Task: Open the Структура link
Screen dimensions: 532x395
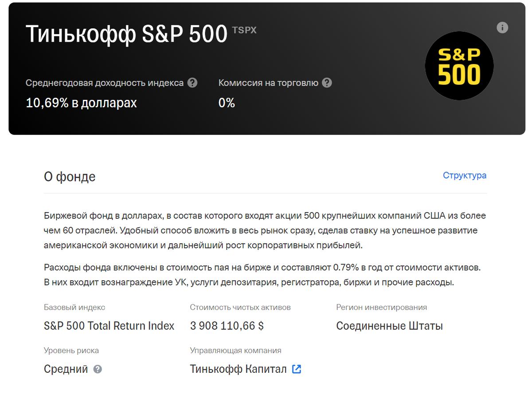Action: [x=465, y=175]
